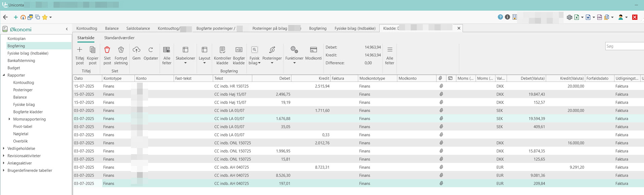
Task: Open Nøgletal in the sidebar
Action: point(21,134)
